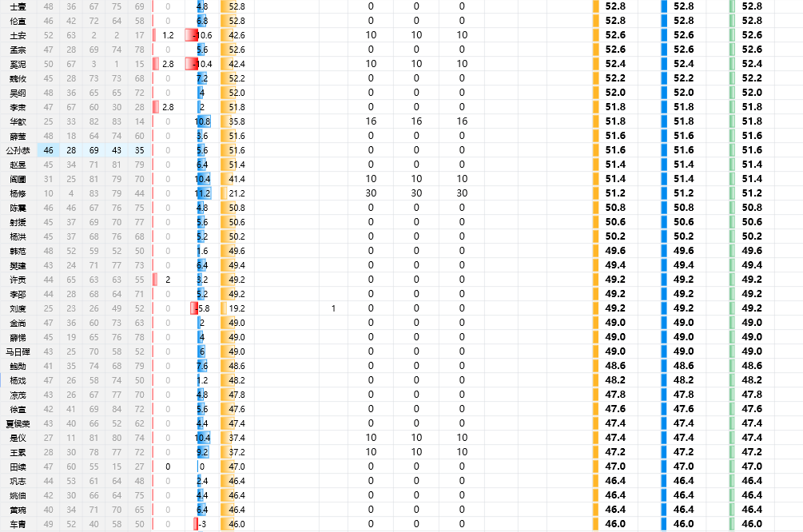This screenshot has width=803, height=532.
Task: Click the 7.6 blue bar cell
Action: 203,366
